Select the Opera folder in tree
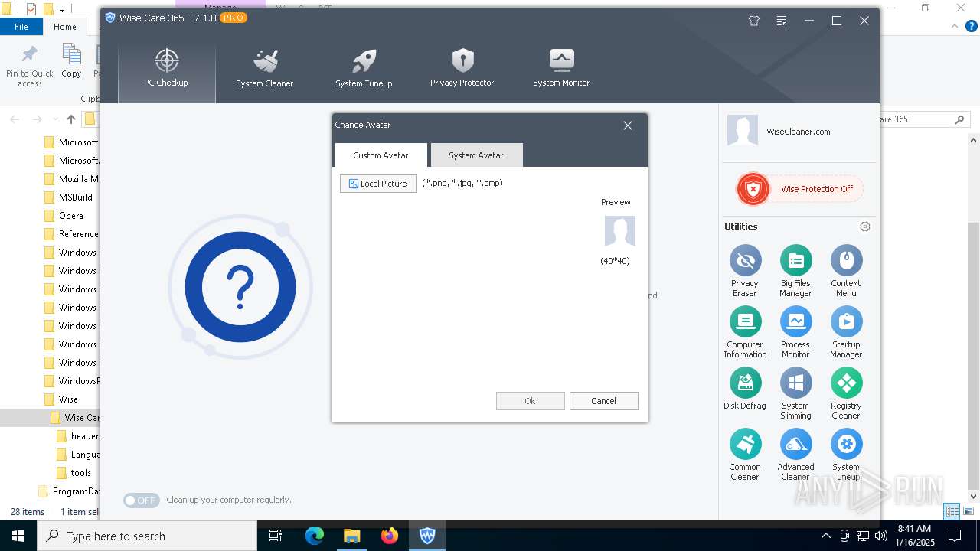Viewport: 980px width, 551px height. [x=71, y=216]
